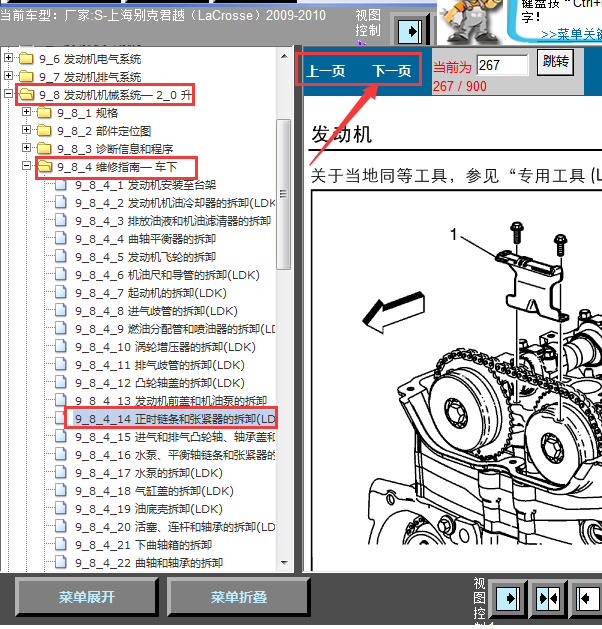Click document icon beside 9_8_4_22 曲轴和轴承的拆卸
602x629 pixels.
click(x=61, y=562)
